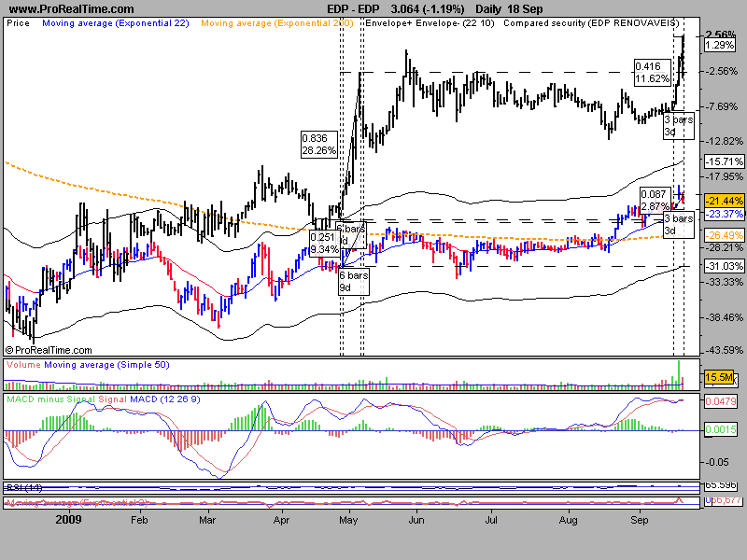This screenshot has width=747, height=560.
Task: Click the -38.46% axis label
Action: [723, 317]
